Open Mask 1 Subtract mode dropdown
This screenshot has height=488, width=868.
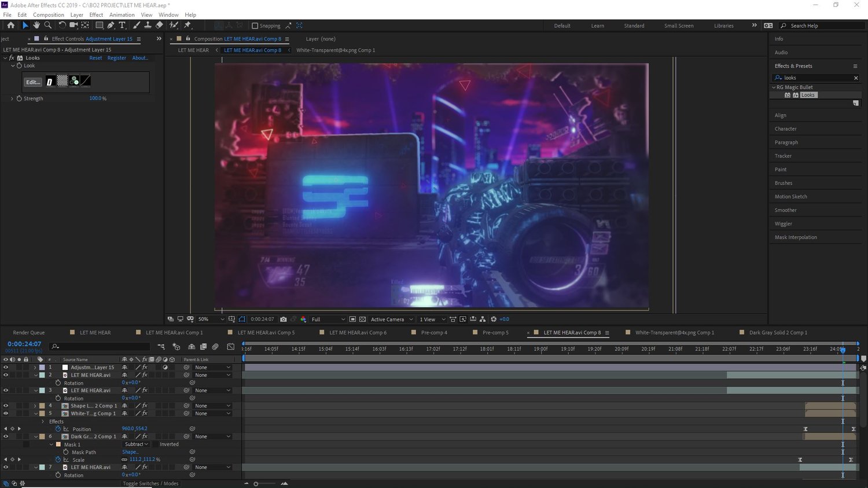click(137, 444)
